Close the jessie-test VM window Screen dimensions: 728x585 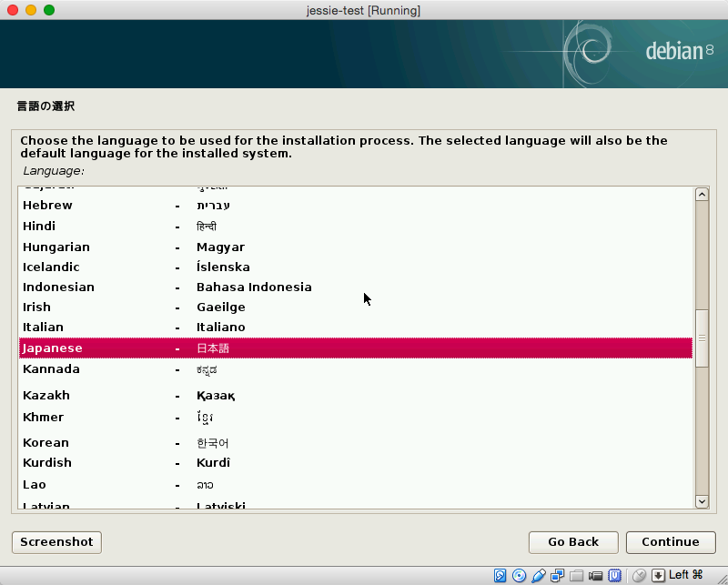click(x=13, y=10)
